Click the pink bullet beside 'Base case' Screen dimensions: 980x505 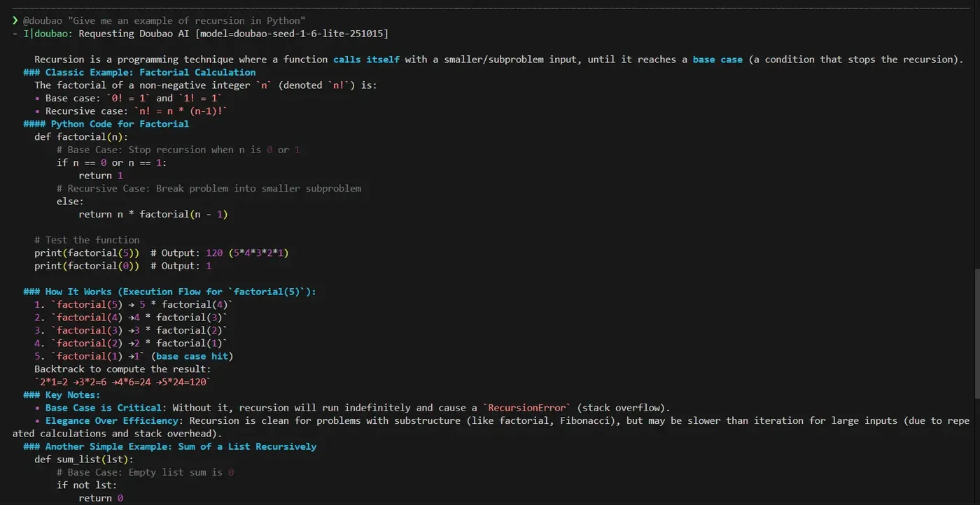point(36,98)
